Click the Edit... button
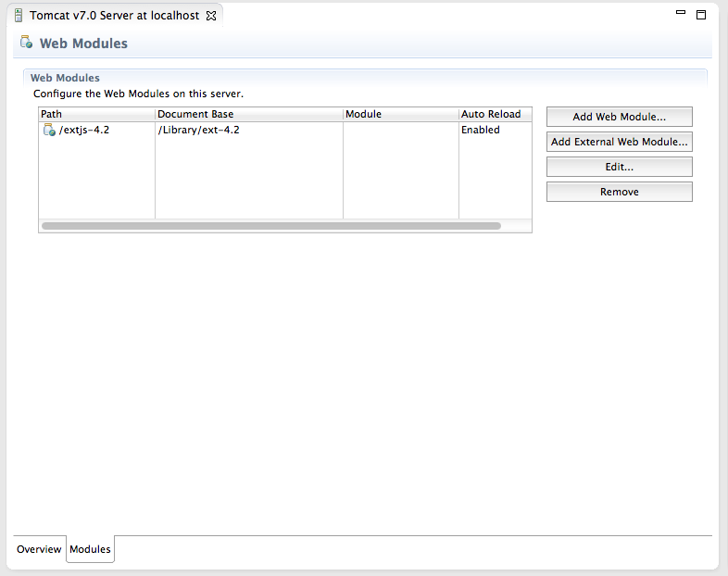This screenshot has height=576, width=728. (619, 167)
